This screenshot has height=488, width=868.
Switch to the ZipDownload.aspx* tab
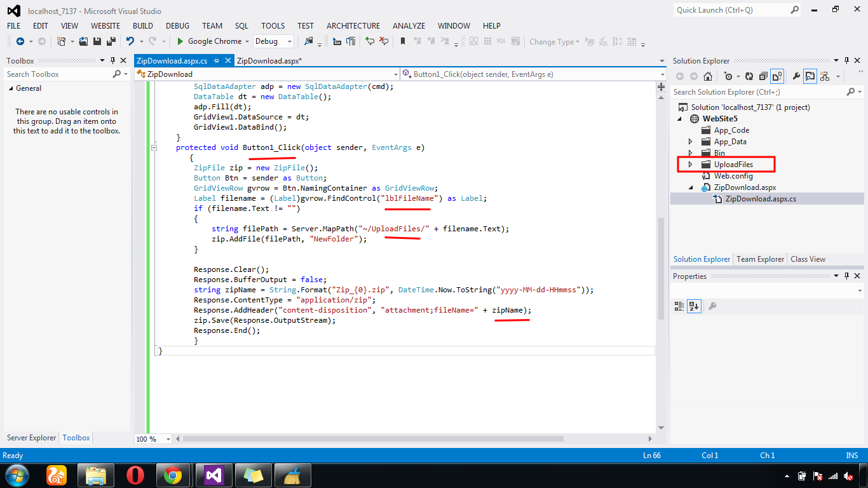click(269, 61)
